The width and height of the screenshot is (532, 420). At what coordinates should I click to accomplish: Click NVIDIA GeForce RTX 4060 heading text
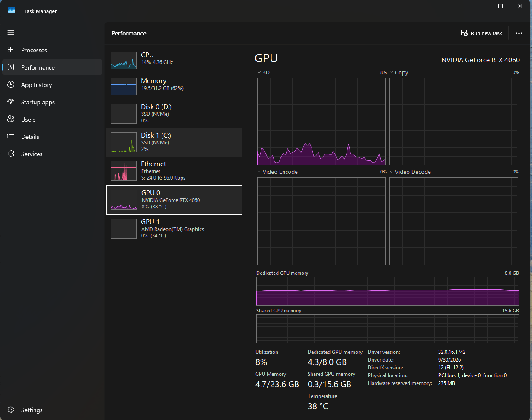click(481, 60)
